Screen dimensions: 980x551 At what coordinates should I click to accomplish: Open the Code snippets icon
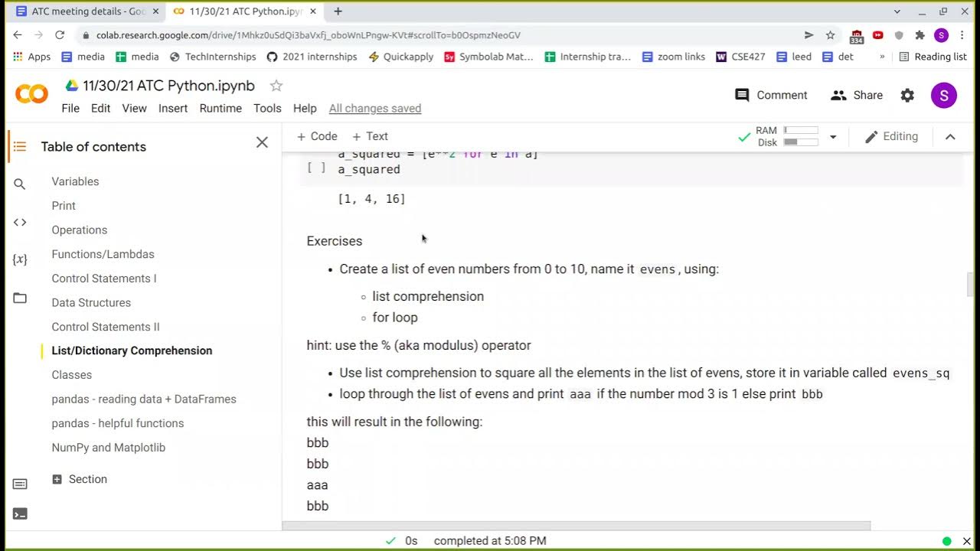coord(20,222)
